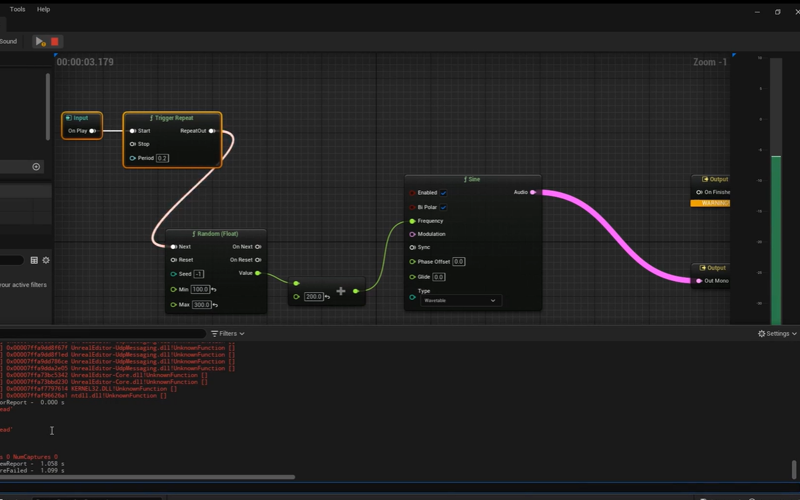The height and width of the screenshot is (500, 800).
Task: Click the circled plus add icon in left panel
Action: (x=36, y=167)
